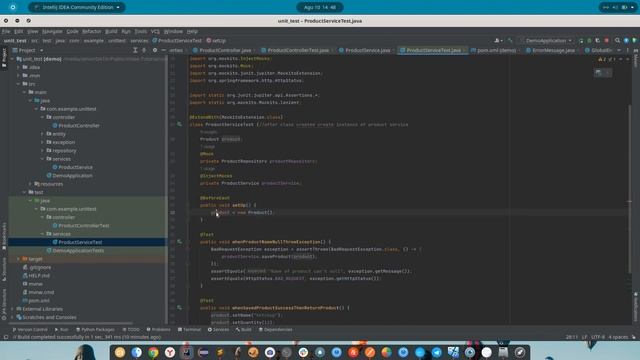Switch to ProductService.java tab
The image size is (640, 360).
click(x=367, y=50)
